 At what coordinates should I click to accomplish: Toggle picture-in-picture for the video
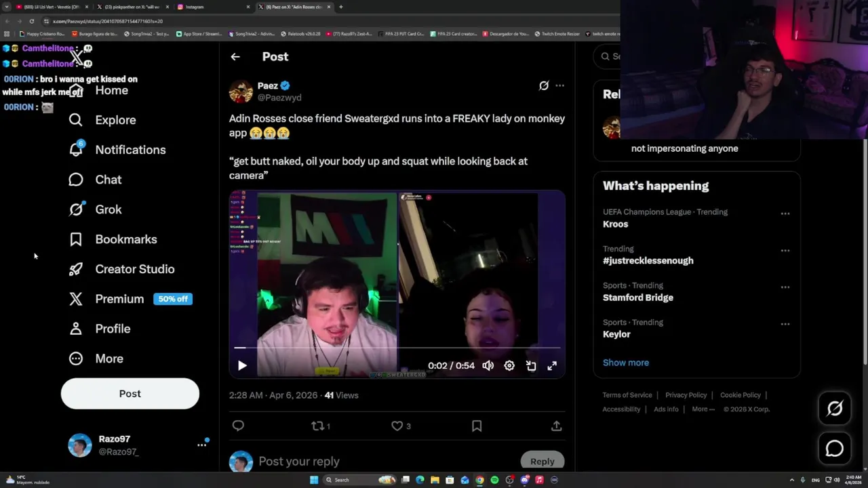(x=531, y=366)
